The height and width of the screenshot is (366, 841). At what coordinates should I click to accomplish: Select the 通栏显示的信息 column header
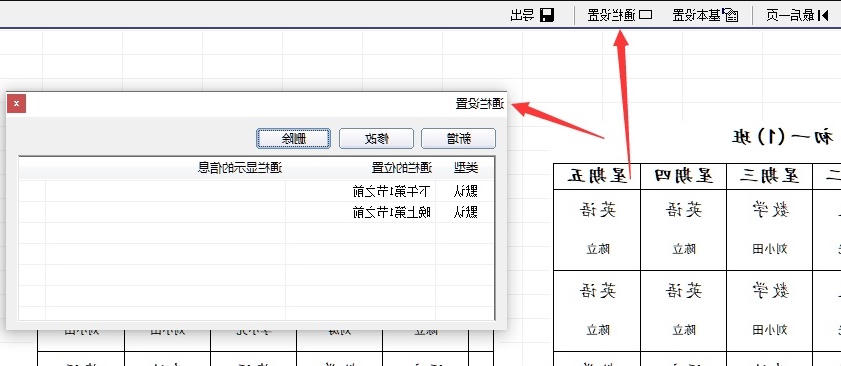(240, 169)
